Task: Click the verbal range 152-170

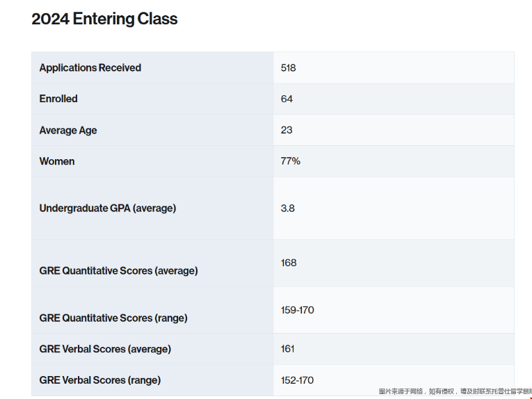Action: pyautogui.click(x=297, y=380)
